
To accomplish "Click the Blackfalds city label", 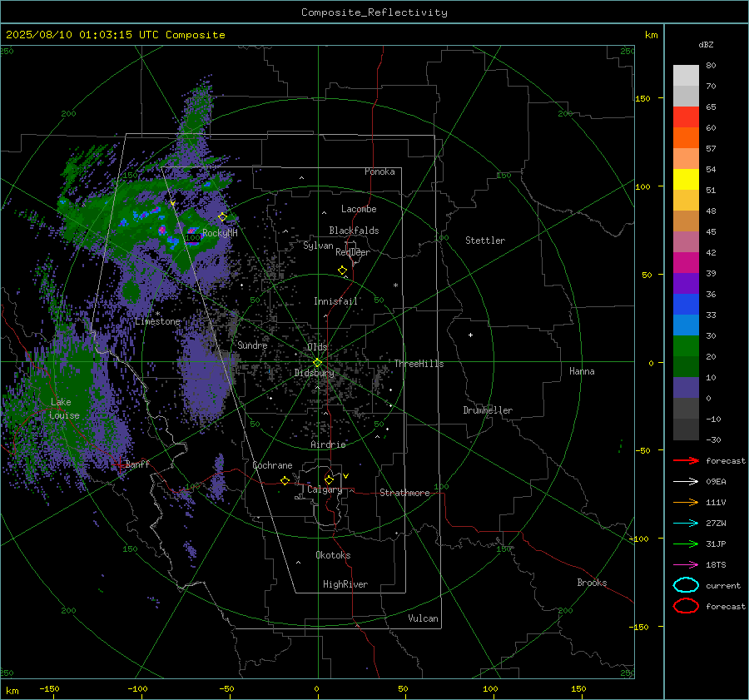I will point(354,231).
